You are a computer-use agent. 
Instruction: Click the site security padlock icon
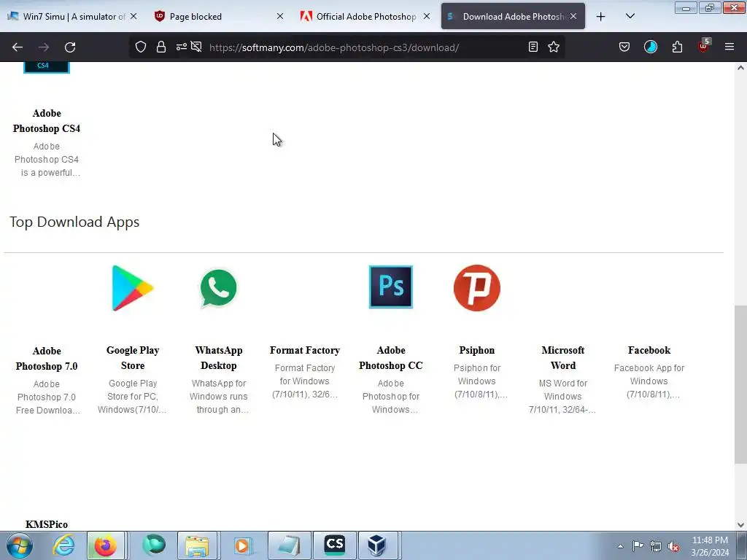pos(161,47)
